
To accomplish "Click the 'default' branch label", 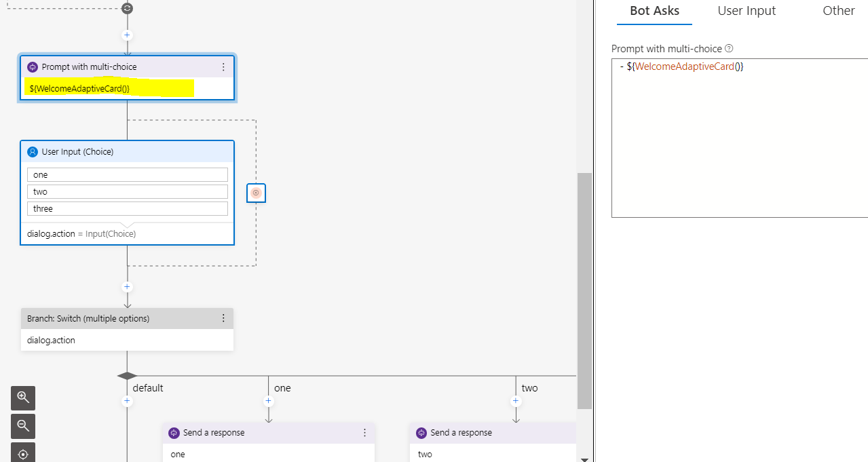I will (148, 388).
